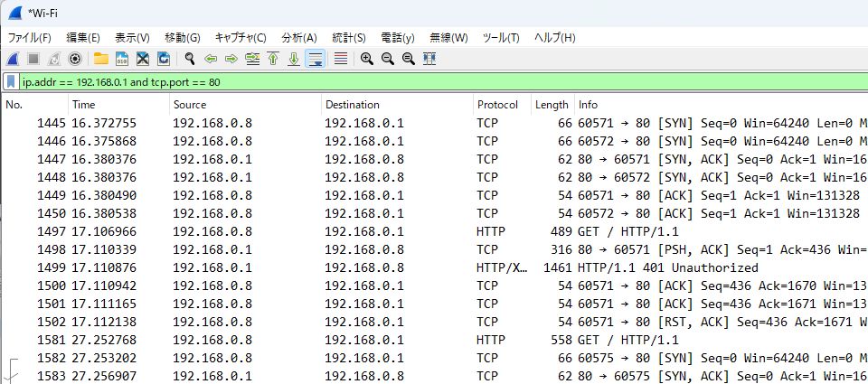
Task: Open the 編集(E) menu
Action: pyautogui.click(x=83, y=38)
